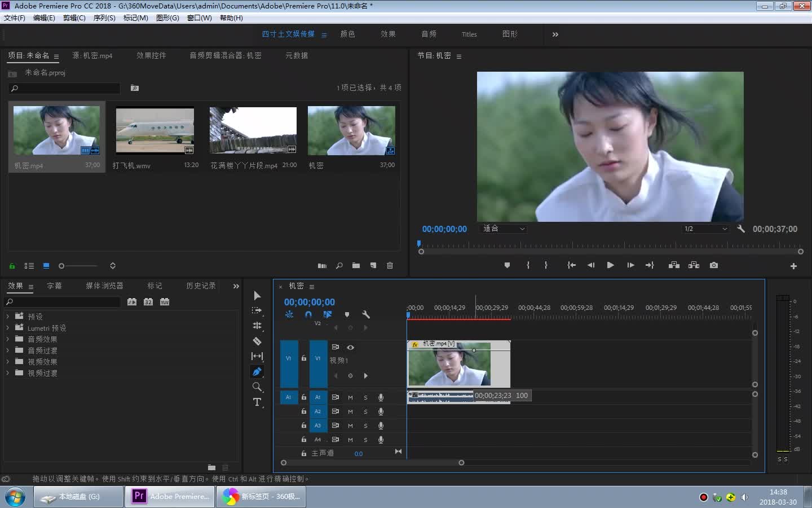Open the 文件(F) menu
Screen dimensions: 812x508
pyautogui.click(x=14, y=17)
